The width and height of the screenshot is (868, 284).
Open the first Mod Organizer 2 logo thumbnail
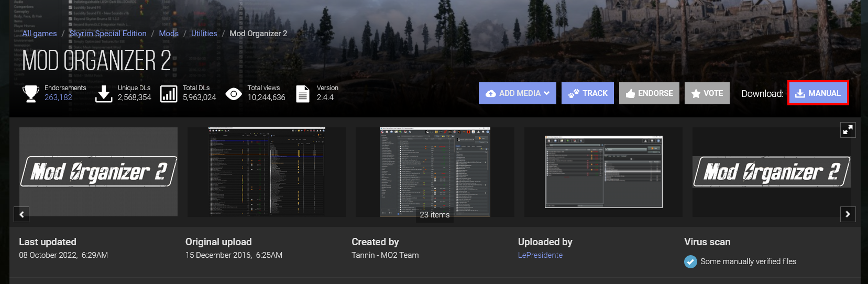(x=98, y=172)
